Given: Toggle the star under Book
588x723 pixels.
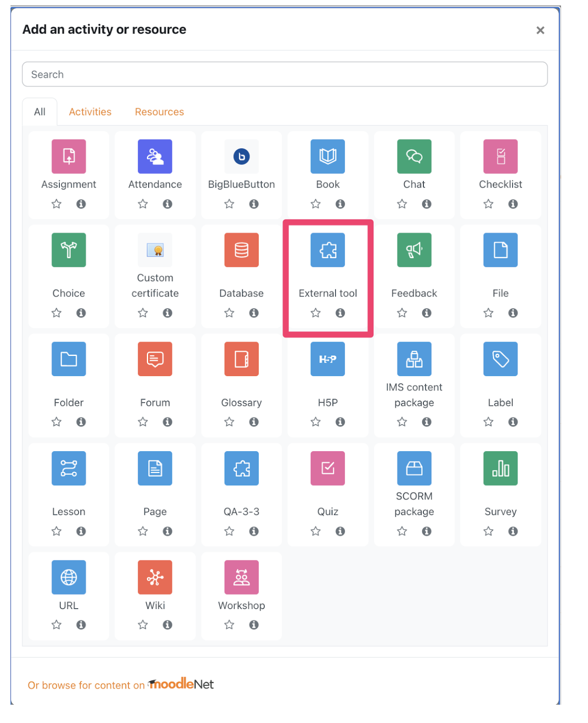Looking at the screenshot, I should click(x=316, y=204).
